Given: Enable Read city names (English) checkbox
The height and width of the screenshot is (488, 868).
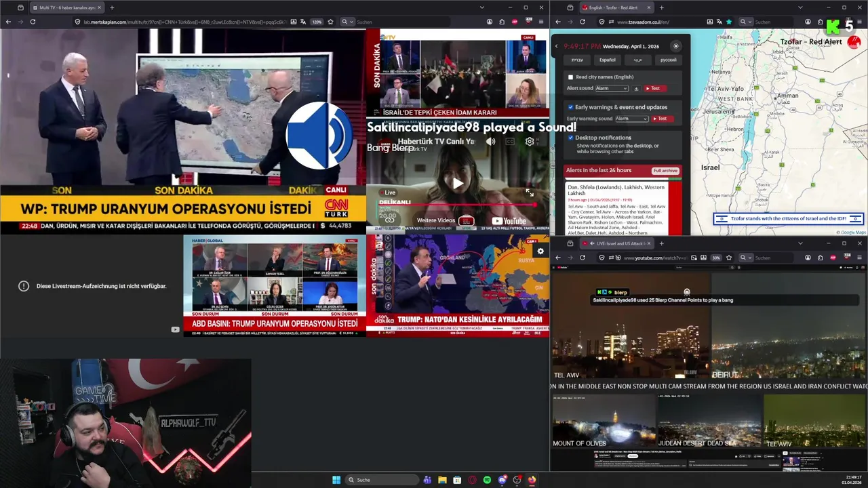Looking at the screenshot, I should tap(570, 77).
